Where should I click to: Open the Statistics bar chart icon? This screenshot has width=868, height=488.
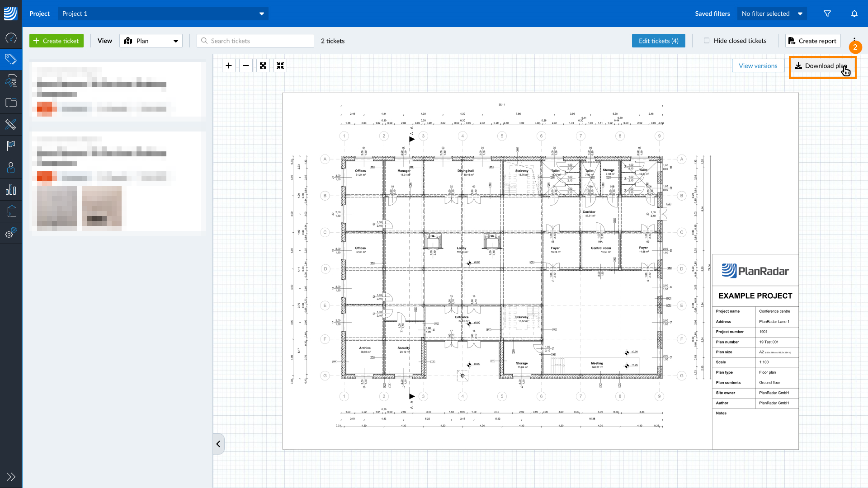point(11,189)
